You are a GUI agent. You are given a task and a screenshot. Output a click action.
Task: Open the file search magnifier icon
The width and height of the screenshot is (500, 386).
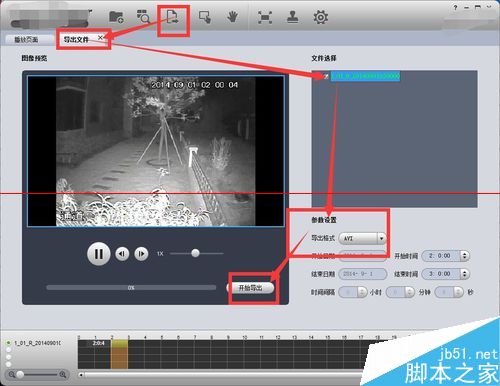(143, 17)
